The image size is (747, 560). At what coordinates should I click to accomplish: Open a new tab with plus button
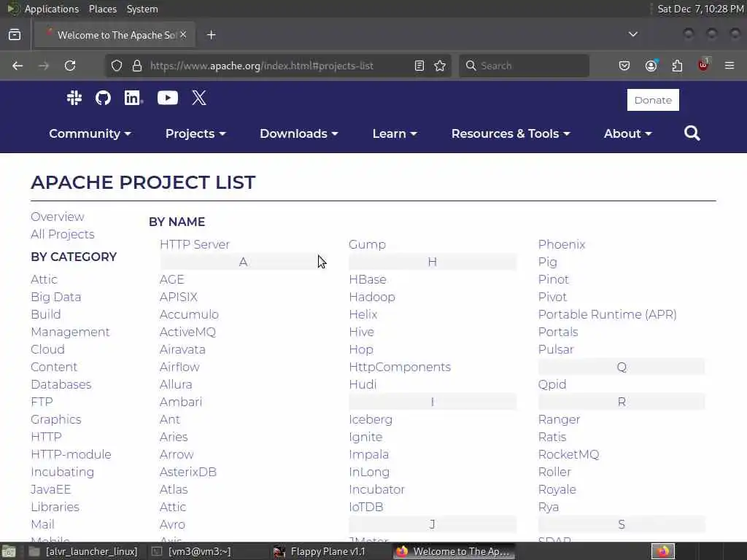[x=212, y=35]
